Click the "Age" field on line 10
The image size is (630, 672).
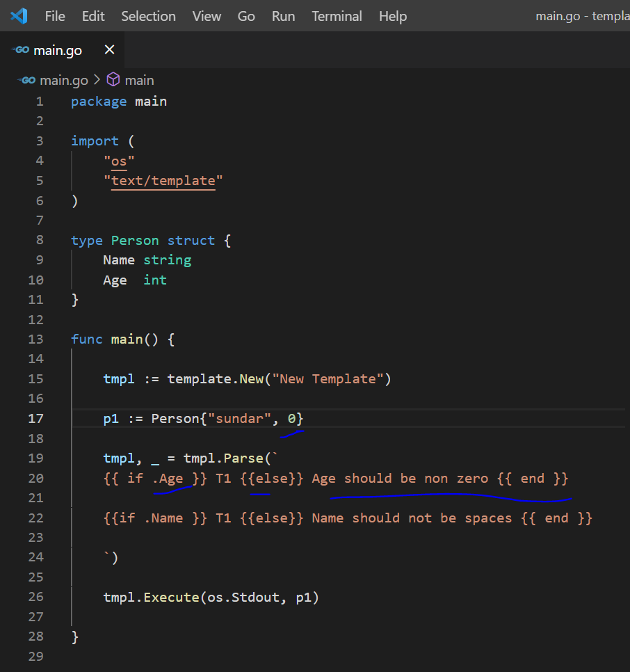[x=115, y=281]
